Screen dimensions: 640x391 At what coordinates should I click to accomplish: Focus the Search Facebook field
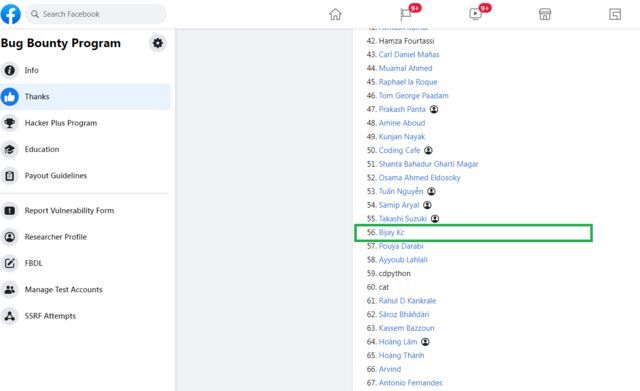coord(96,14)
